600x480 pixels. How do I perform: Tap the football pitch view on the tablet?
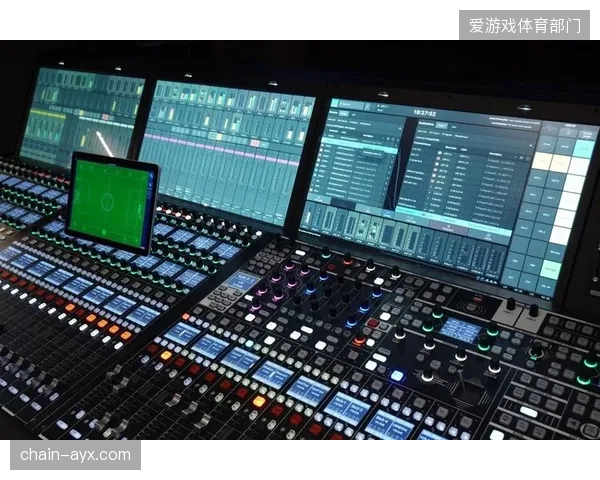tap(111, 202)
